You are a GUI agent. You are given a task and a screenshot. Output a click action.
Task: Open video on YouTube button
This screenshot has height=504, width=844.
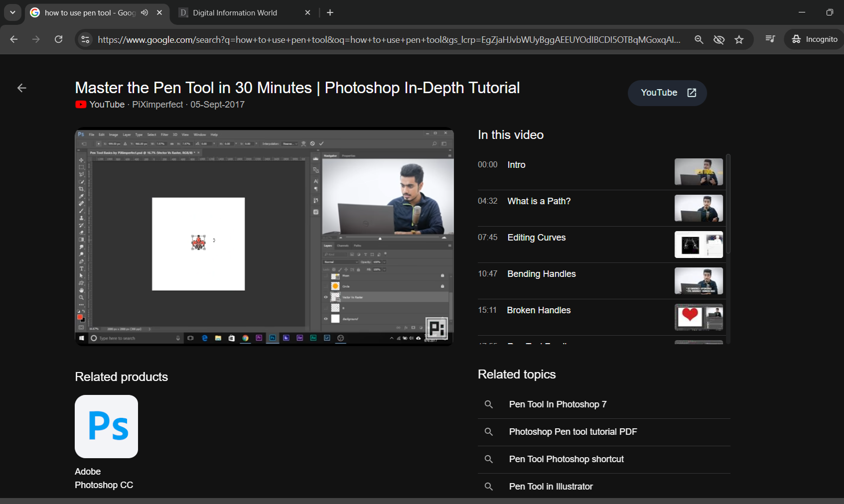coord(667,93)
